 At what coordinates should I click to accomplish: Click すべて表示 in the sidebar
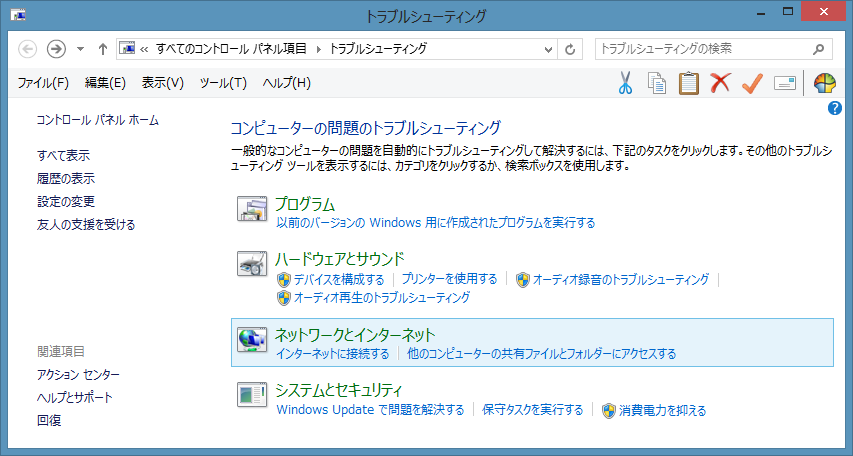tap(63, 156)
